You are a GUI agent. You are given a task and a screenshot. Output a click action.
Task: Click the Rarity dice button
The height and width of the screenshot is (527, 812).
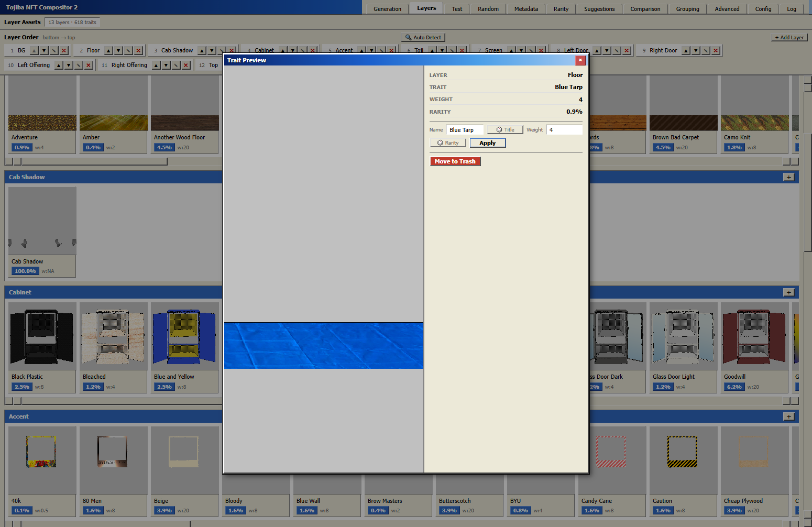448,143
